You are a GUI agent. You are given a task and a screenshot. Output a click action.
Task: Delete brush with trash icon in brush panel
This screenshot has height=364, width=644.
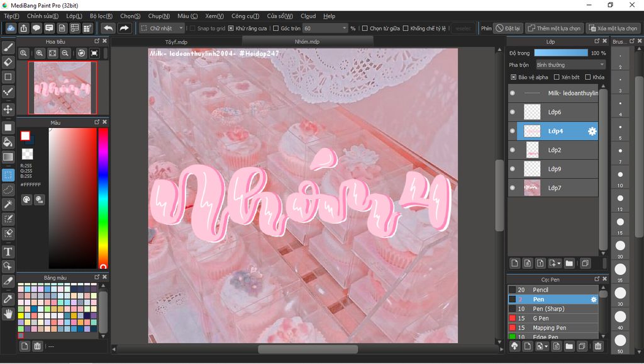pyautogui.click(x=598, y=346)
